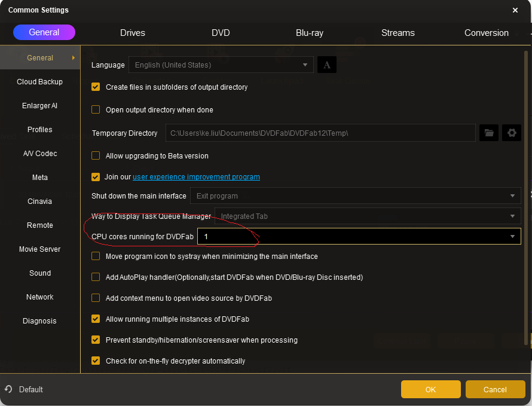This screenshot has width=532, height=406.
Task: Open A/V Codec settings in sidebar
Action: [40, 154]
